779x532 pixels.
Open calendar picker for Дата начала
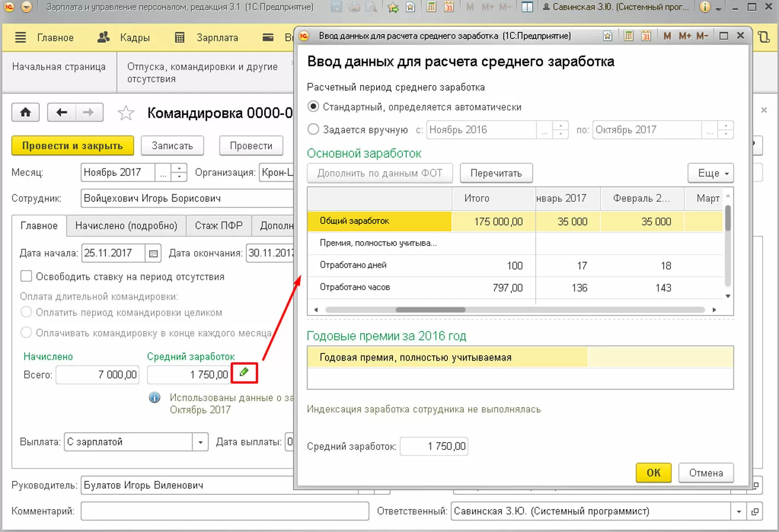[x=153, y=253]
